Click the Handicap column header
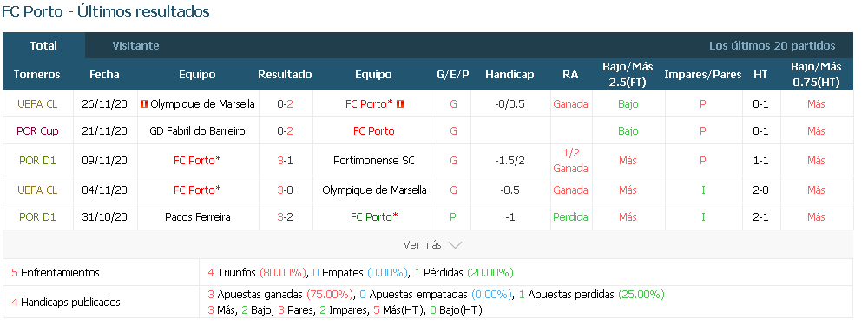Image resolution: width=868 pixels, height=326 pixels. click(510, 74)
